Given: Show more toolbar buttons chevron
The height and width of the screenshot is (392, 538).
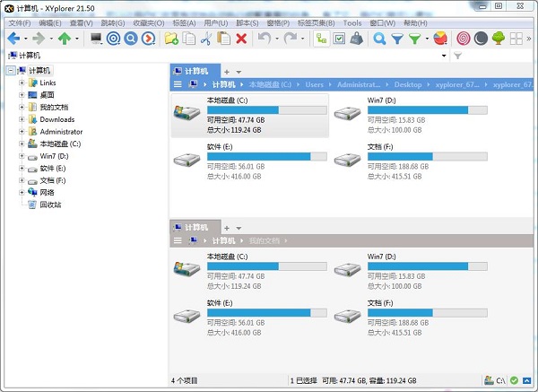Looking at the screenshot, I should (529, 39).
